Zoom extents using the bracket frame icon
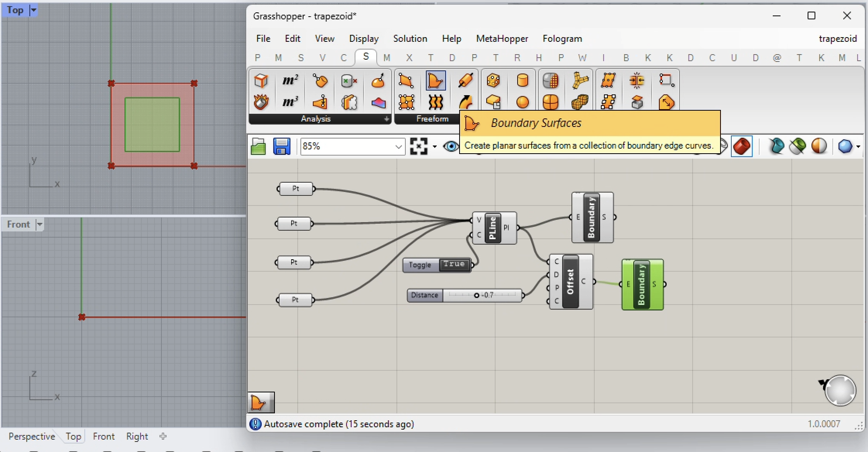 (419, 146)
